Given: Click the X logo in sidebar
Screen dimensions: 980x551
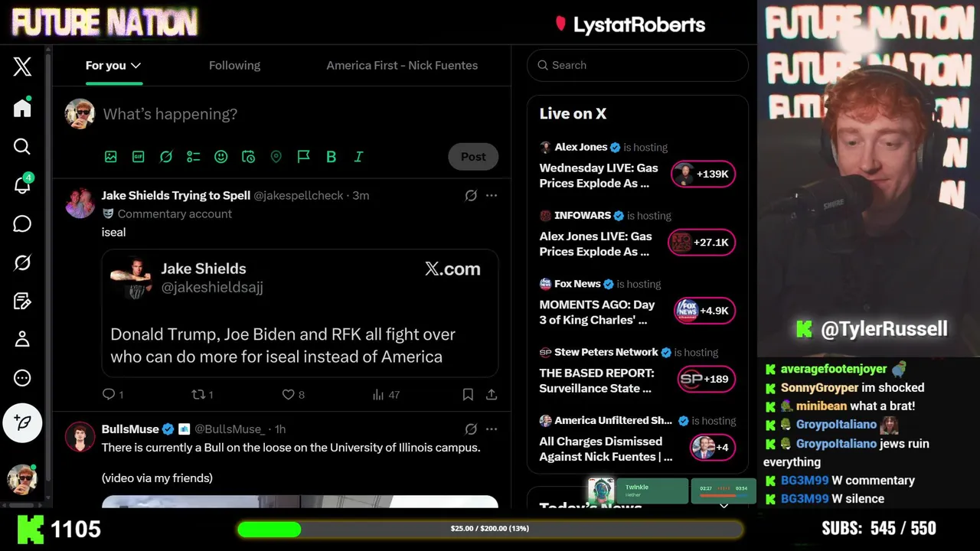Looking at the screenshot, I should [22, 67].
